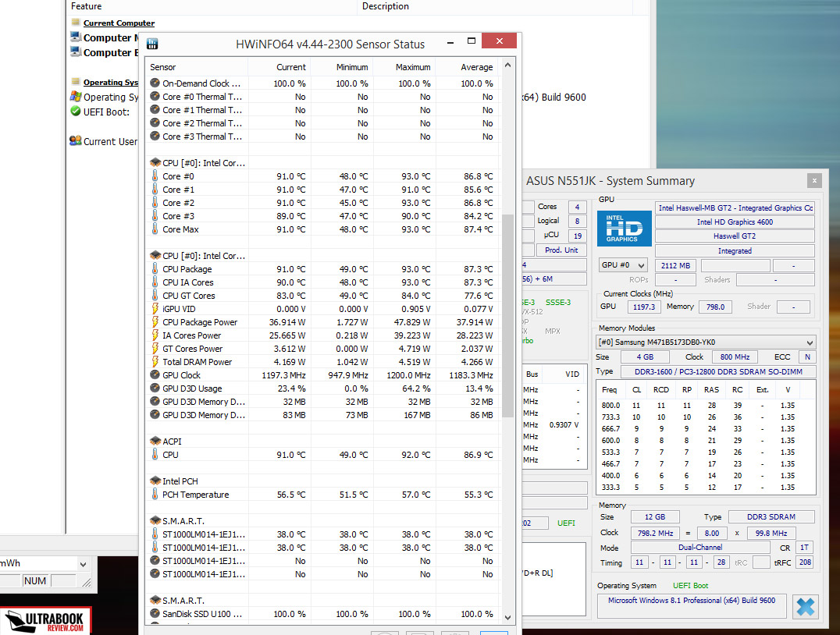Click the Current User people icon

[76, 141]
